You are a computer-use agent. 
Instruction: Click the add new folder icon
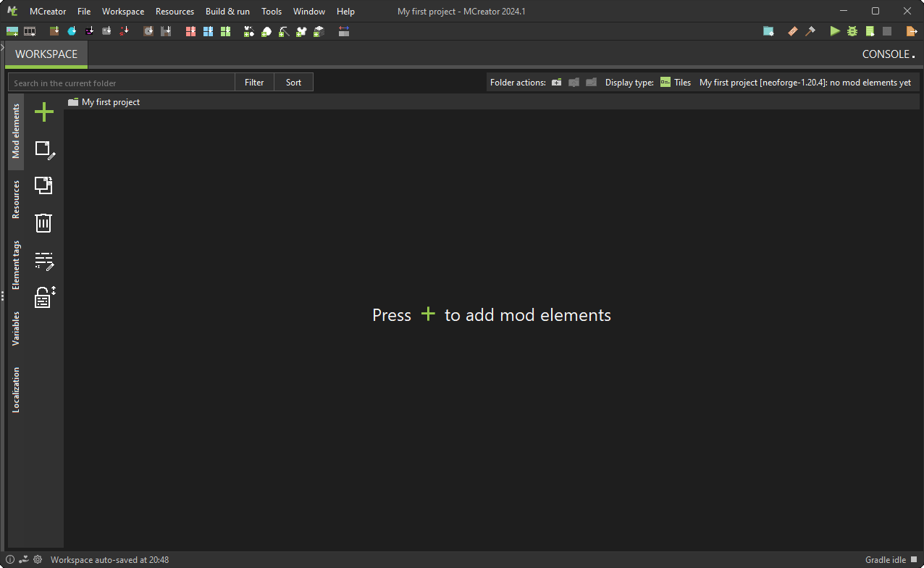[556, 83]
